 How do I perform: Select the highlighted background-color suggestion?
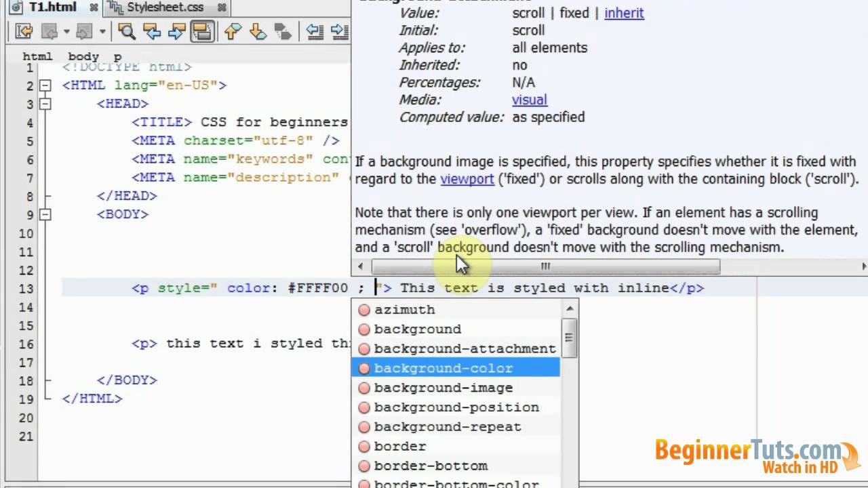click(x=456, y=368)
